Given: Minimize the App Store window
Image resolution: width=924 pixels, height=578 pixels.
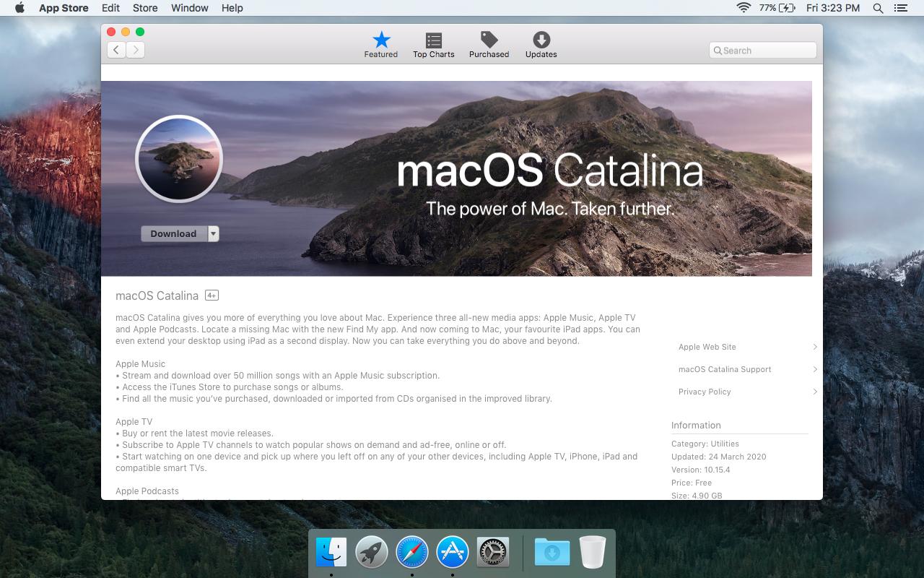Looking at the screenshot, I should [x=126, y=32].
